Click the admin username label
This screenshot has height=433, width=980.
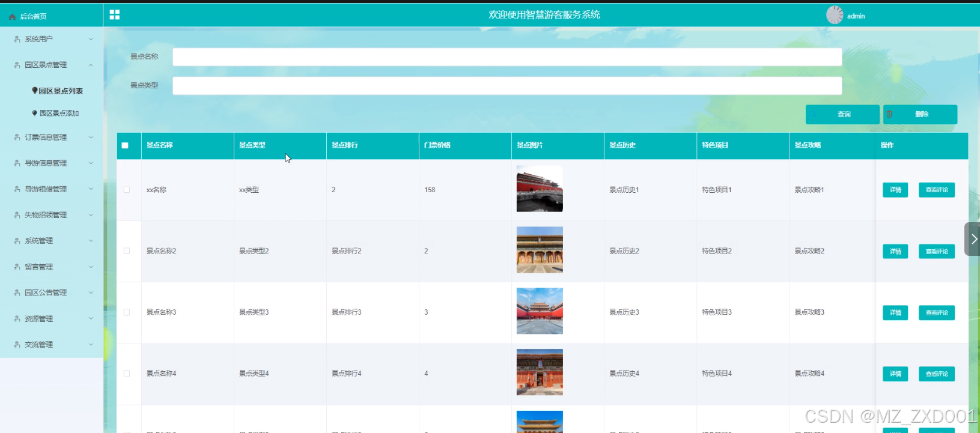(856, 16)
